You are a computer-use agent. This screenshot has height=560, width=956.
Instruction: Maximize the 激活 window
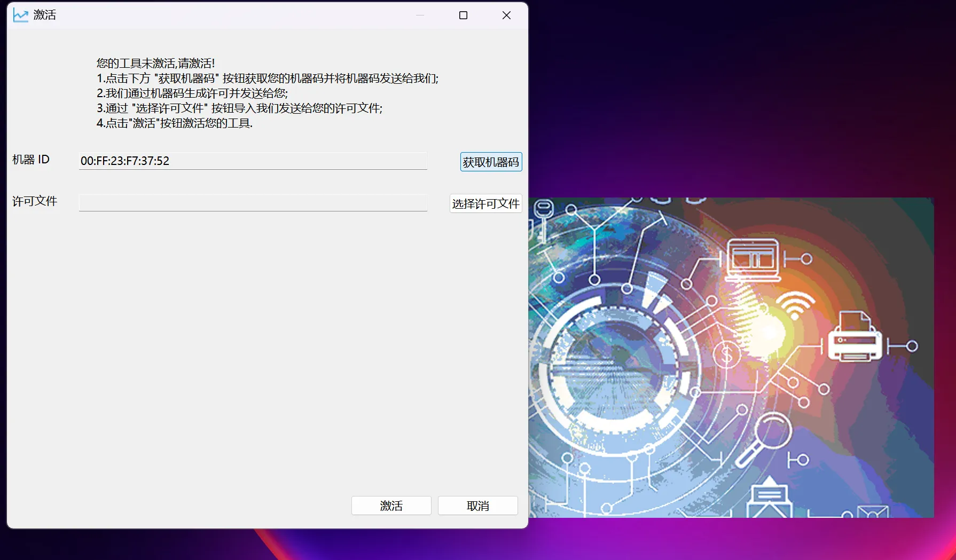pyautogui.click(x=463, y=15)
